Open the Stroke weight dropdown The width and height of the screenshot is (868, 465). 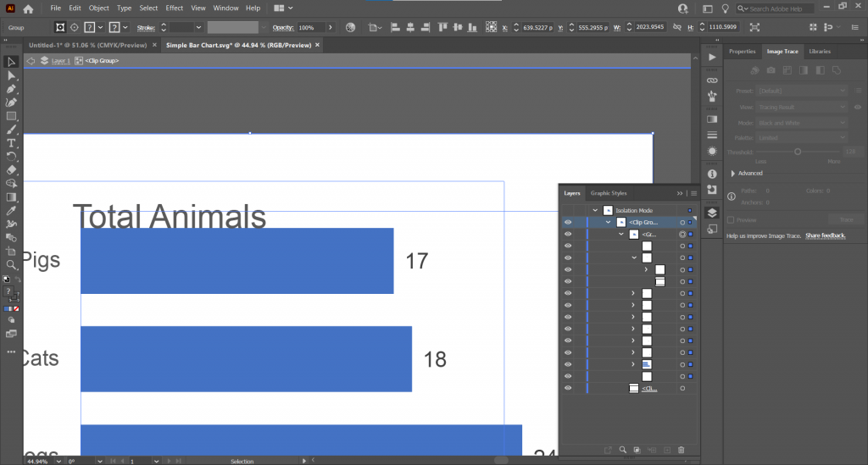[x=198, y=27]
